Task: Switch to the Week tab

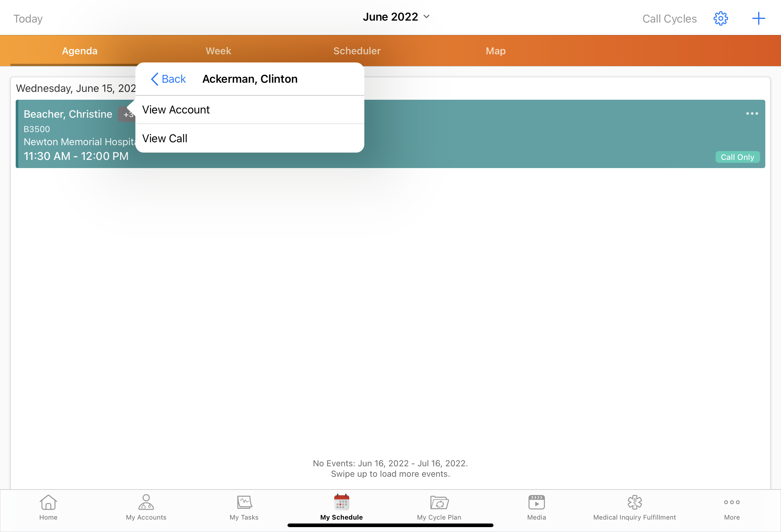Action: [x=218, y=51]
